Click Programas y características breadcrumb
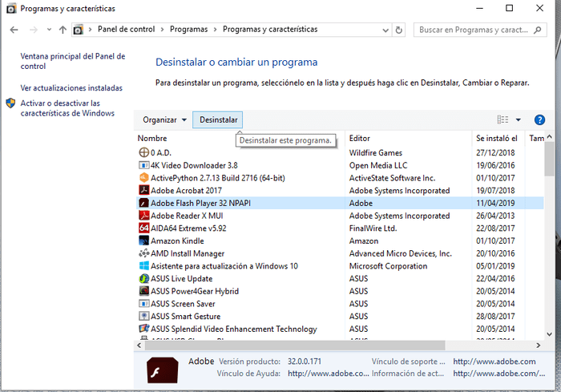Screen dimensions: 561x392 point(270,30)
